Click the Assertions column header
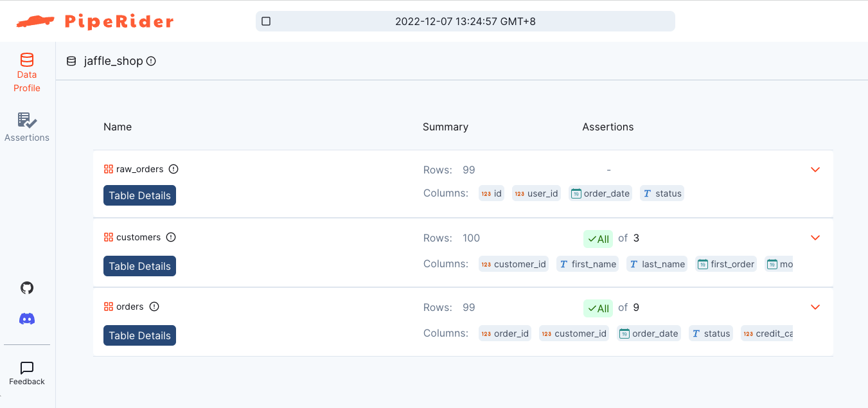The height and width of the screenshot is (408, 868). tap(608, 127)
